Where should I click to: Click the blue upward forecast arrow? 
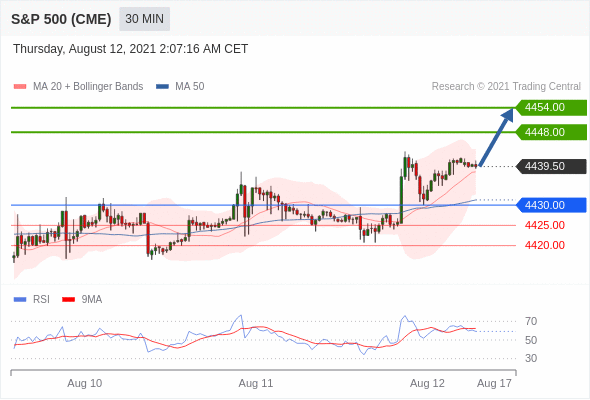496,137
